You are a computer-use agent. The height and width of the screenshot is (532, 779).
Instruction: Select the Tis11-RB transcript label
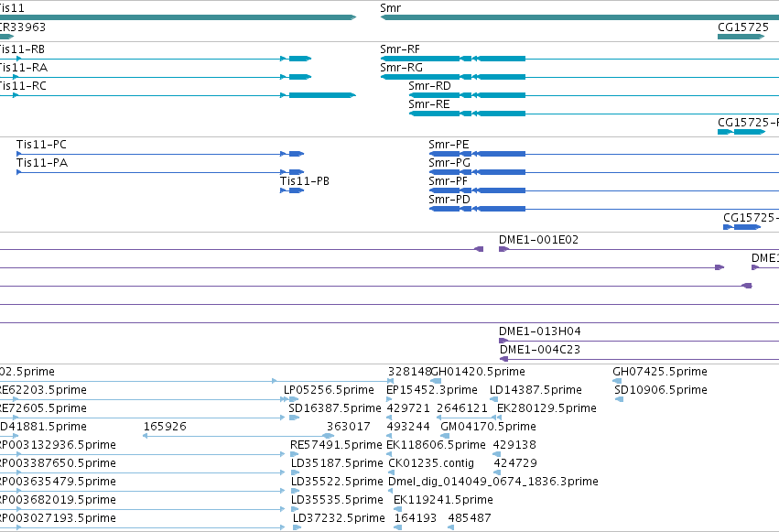pyautogui.click(x=22, y=49)
